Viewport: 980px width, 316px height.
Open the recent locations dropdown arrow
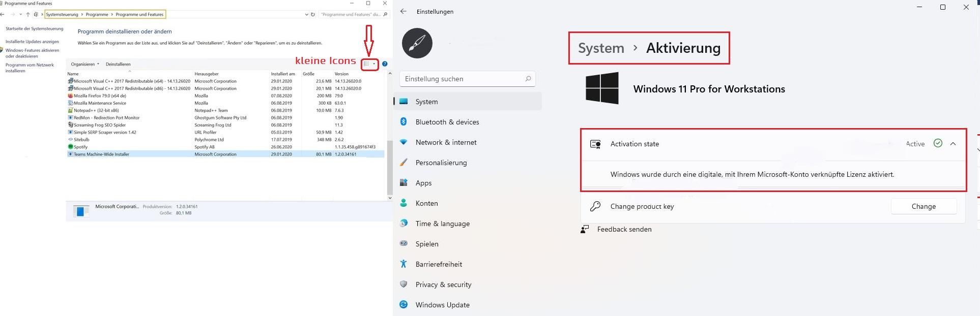(20, 14)
